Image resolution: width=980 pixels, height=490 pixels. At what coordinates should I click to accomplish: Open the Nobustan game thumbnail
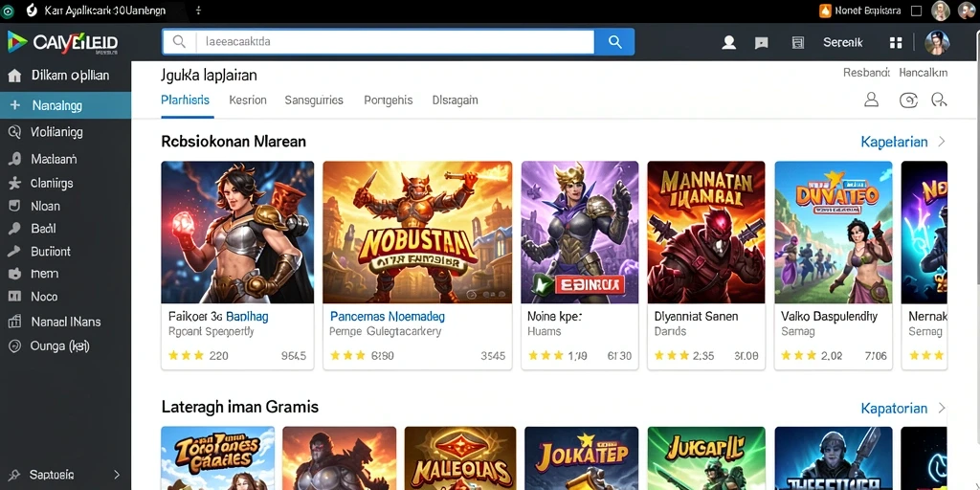[417, 232]
